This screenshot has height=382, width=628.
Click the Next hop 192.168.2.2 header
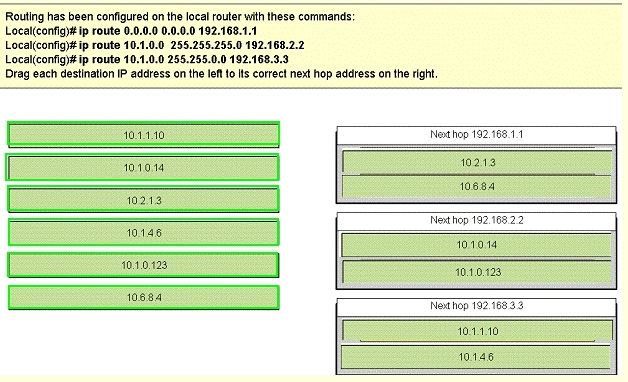(x=476, y=221)
